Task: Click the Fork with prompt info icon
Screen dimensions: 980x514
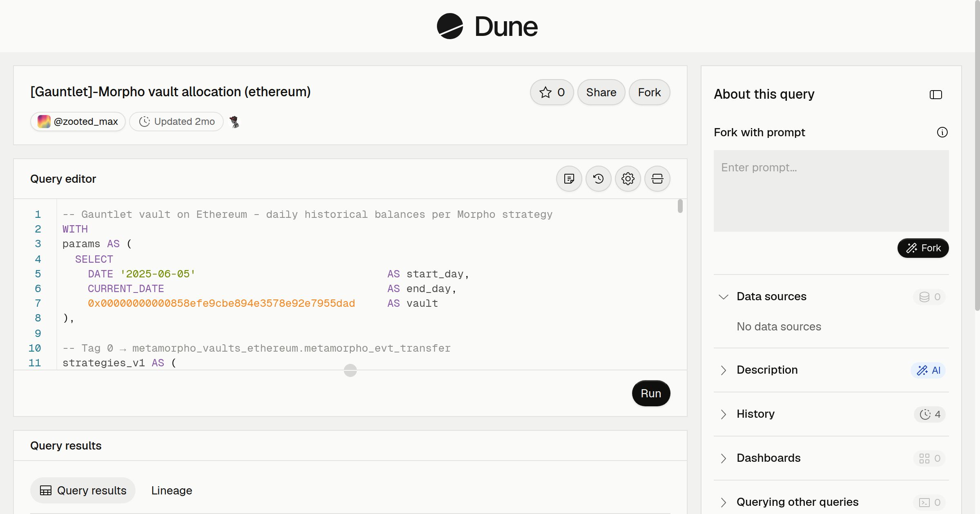Action: pyautogui.click(x=942, y=132)
